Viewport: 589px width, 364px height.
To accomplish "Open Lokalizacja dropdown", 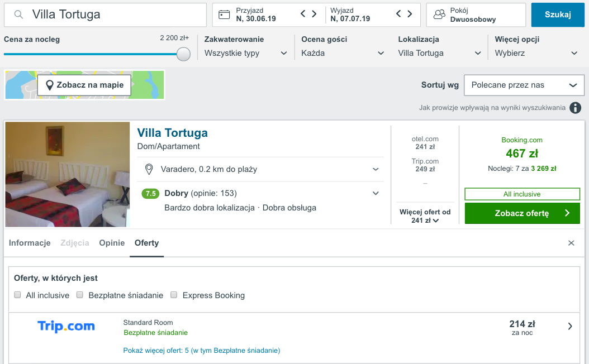I will click(439, 53).
